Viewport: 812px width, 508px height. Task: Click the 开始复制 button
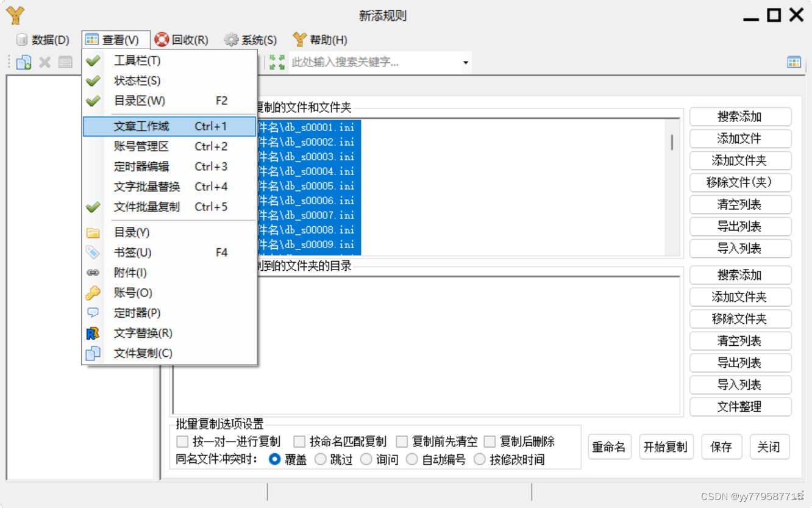click(x=665, y=447)
